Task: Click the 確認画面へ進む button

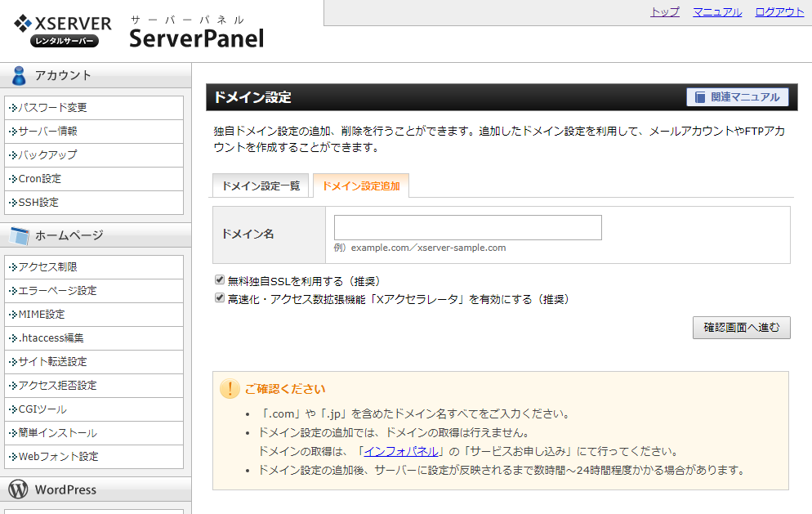Action: coord(741,328)
